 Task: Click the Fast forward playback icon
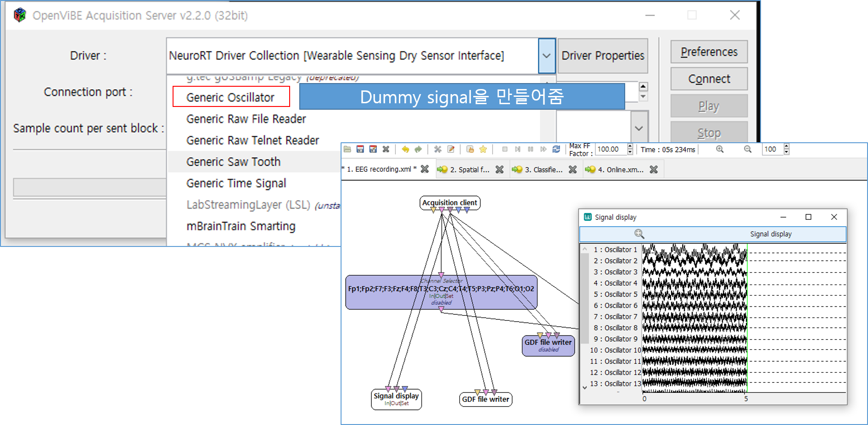543,149
